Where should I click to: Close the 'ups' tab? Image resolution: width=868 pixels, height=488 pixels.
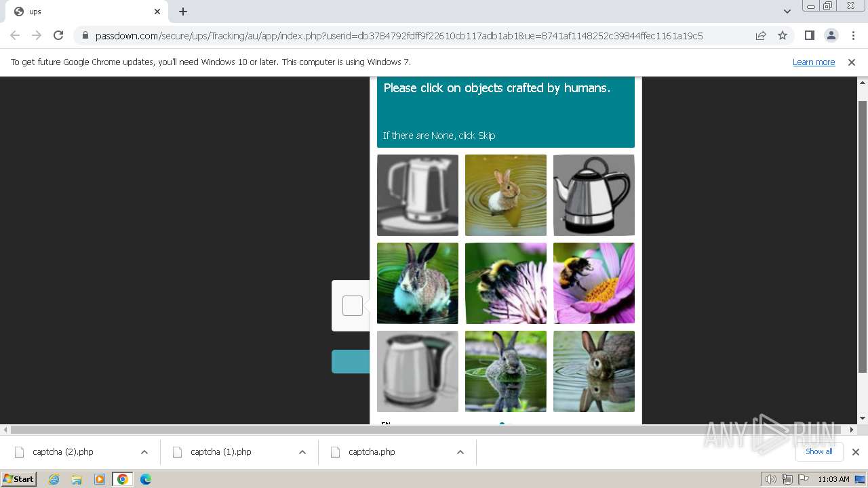pos(157,12)
